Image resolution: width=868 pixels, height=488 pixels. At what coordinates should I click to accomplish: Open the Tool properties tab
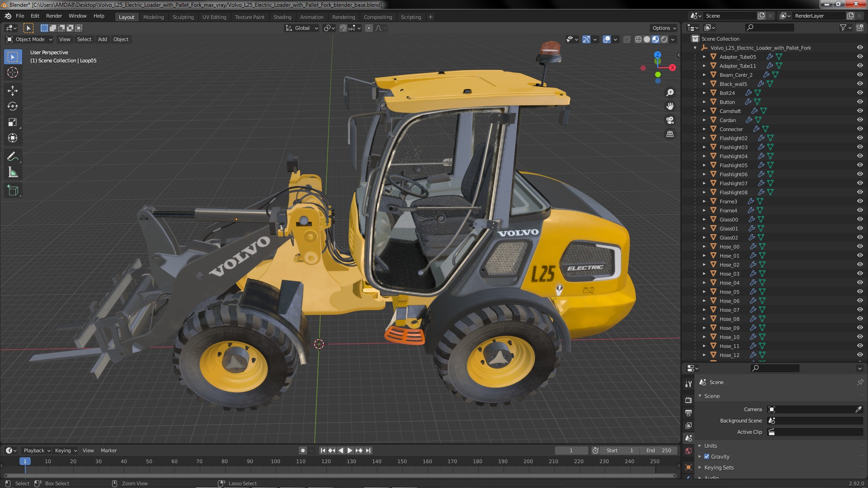tap(689, 384)
